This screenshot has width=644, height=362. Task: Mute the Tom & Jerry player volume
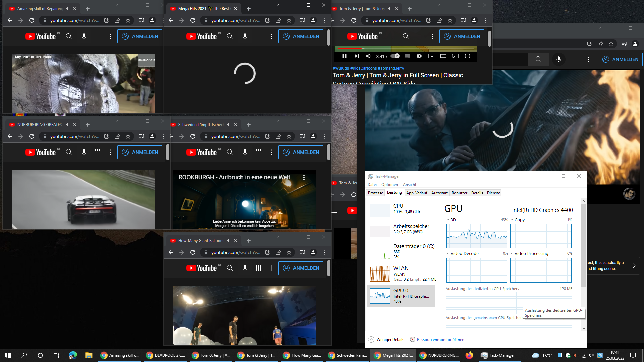point(368,56)
